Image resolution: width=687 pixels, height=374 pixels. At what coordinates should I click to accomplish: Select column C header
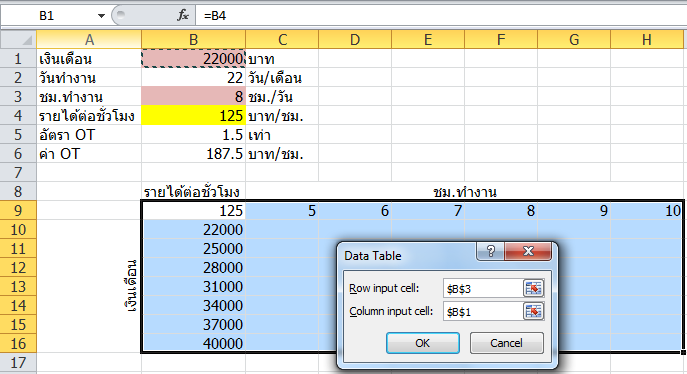point(282,40)
